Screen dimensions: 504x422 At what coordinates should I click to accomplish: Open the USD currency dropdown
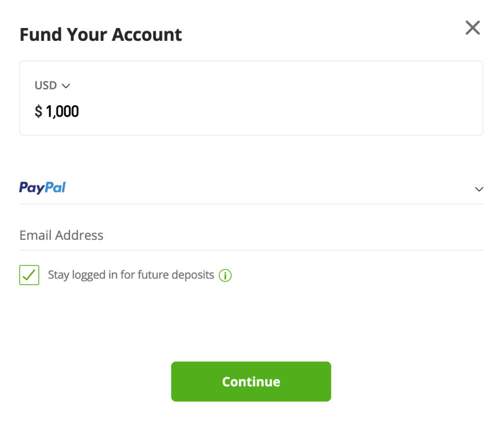pos(52,86)
